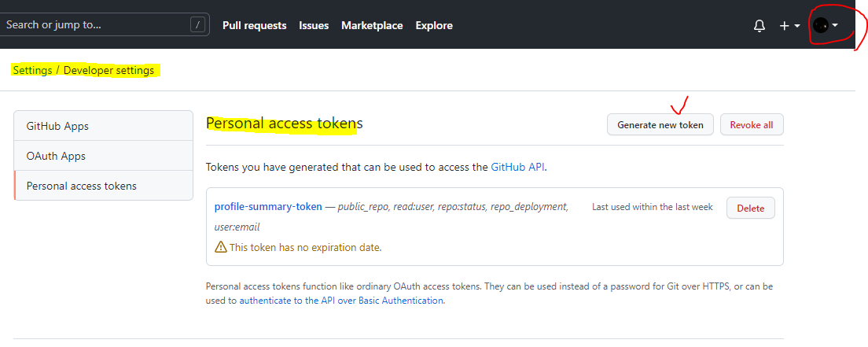Click the Personal access tokens heading
This screenshot has width=868, height=347.
coord(285,123)
